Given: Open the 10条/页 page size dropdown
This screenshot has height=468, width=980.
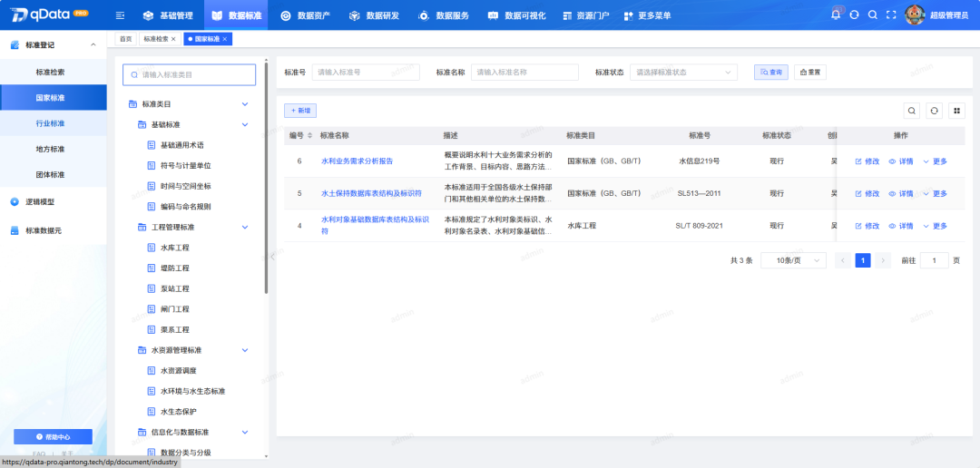Looking at the screenshot, I should point(793,260).
